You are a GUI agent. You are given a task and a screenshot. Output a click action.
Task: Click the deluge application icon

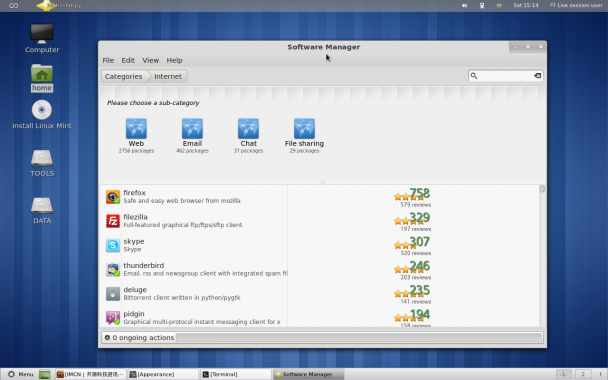113,294
